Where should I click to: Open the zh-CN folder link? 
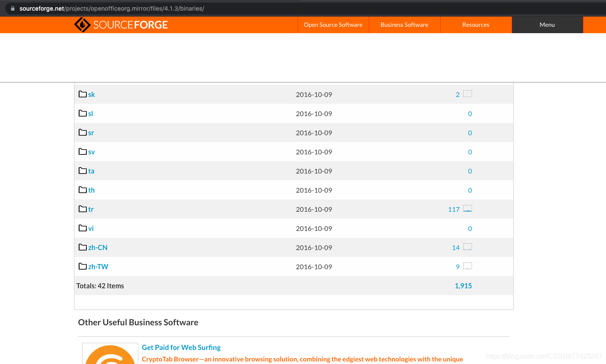98,247
